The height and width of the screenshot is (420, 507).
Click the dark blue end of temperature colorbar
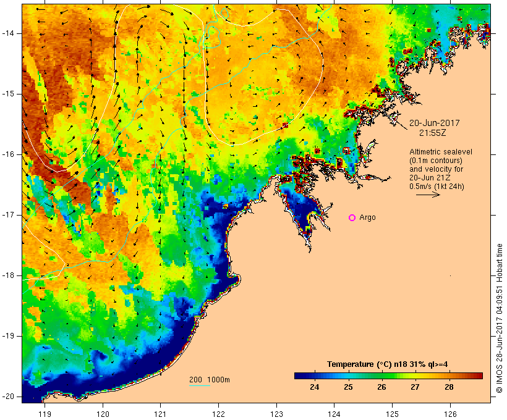coord(298,376)
